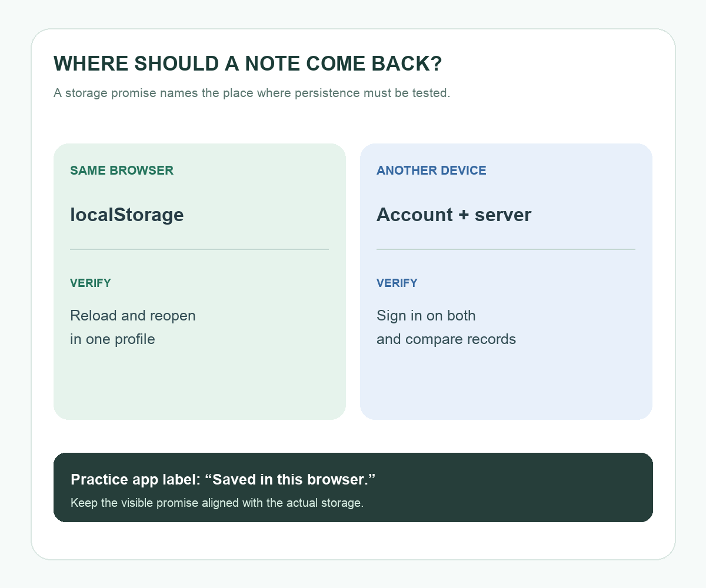Click the line "Keep the visible promise aligned"
706x588 pixels.
217,503
